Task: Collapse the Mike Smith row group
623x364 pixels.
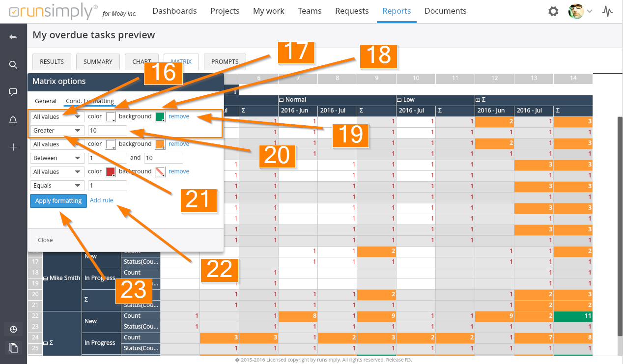Action: click(46, 278)
